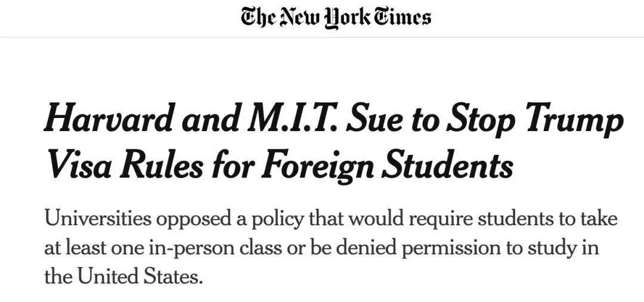Viewport: 644px width, 302px height.
Task: Click the word "Universities" in the summary
Action: pos(98,219)
